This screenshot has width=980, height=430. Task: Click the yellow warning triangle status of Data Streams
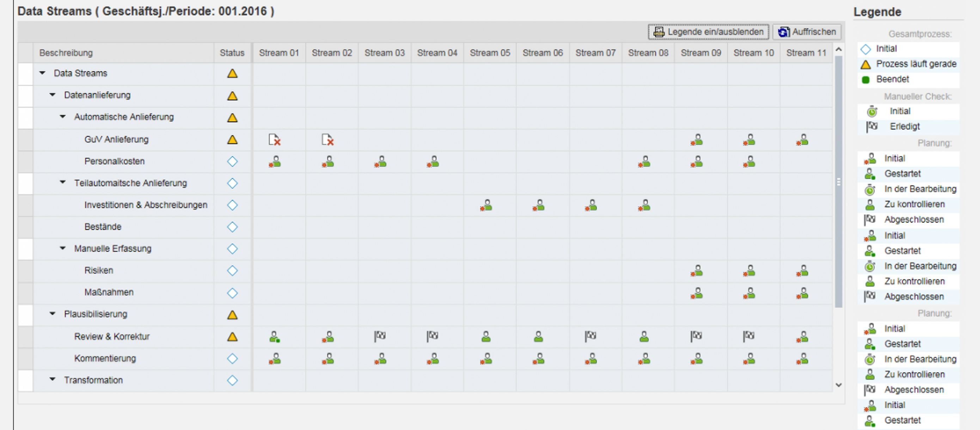tap(232, 74)
